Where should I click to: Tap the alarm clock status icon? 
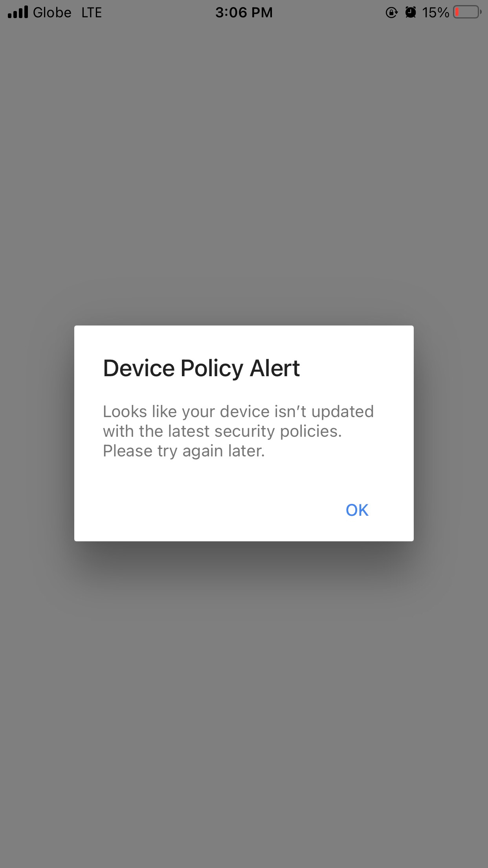point(411,13)
